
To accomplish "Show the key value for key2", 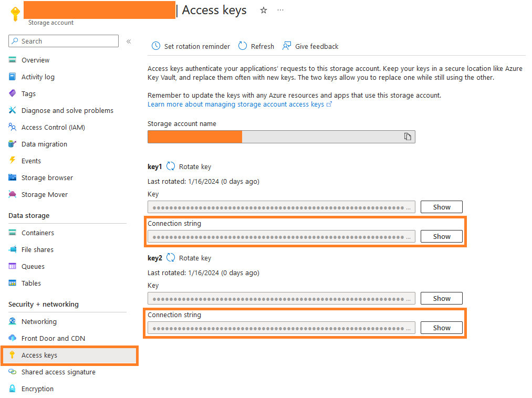I will point(441,298).
